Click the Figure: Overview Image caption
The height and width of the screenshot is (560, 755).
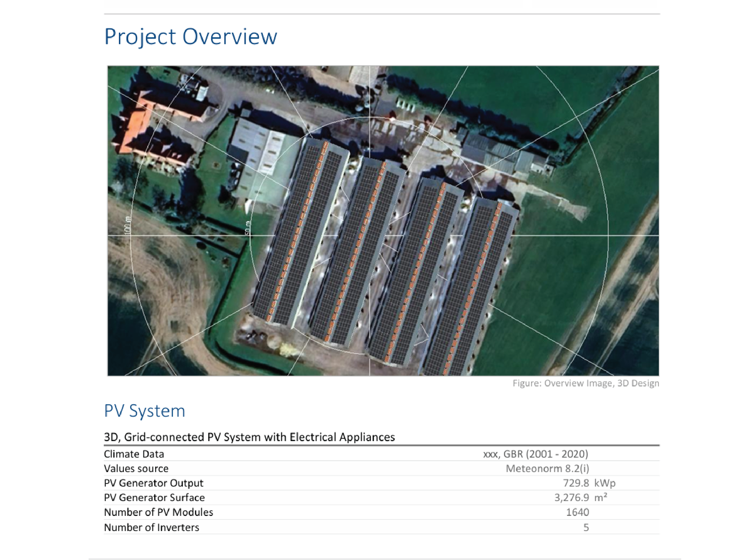pos(585,383)
